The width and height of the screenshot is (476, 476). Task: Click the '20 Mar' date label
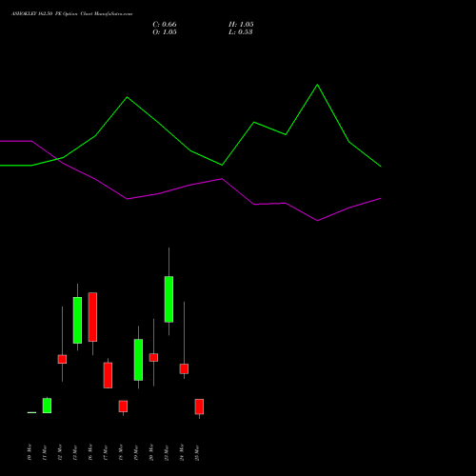pyautogui.click(x=151, y=452)
